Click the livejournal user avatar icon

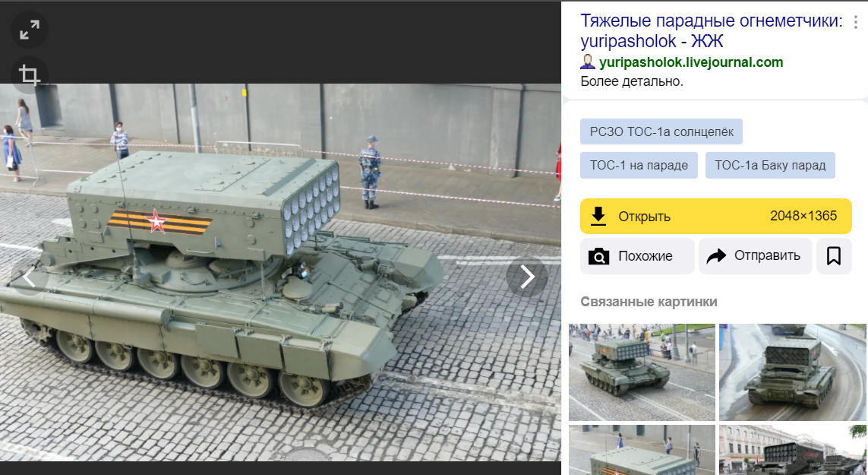coord(588,62)
